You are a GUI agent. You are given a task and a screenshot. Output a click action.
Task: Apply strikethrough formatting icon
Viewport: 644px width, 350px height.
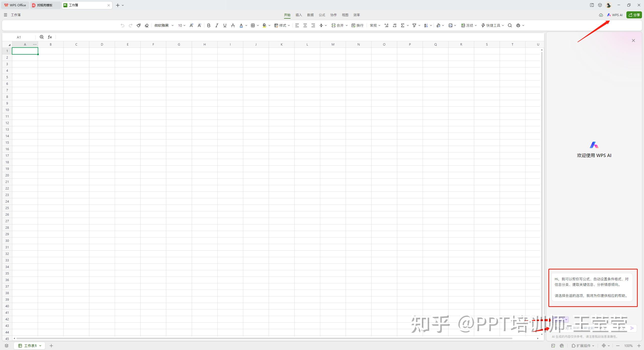point(233,25)
